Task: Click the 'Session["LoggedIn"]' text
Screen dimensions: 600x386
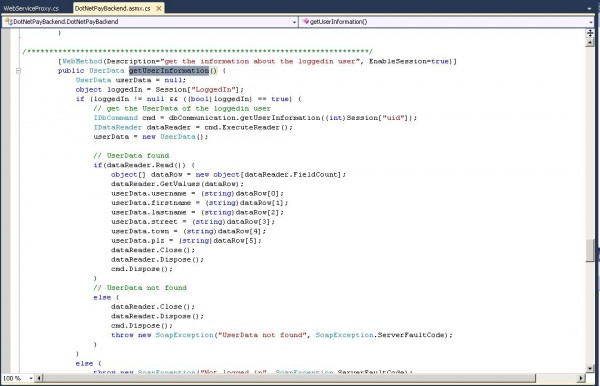Action: 197,90
